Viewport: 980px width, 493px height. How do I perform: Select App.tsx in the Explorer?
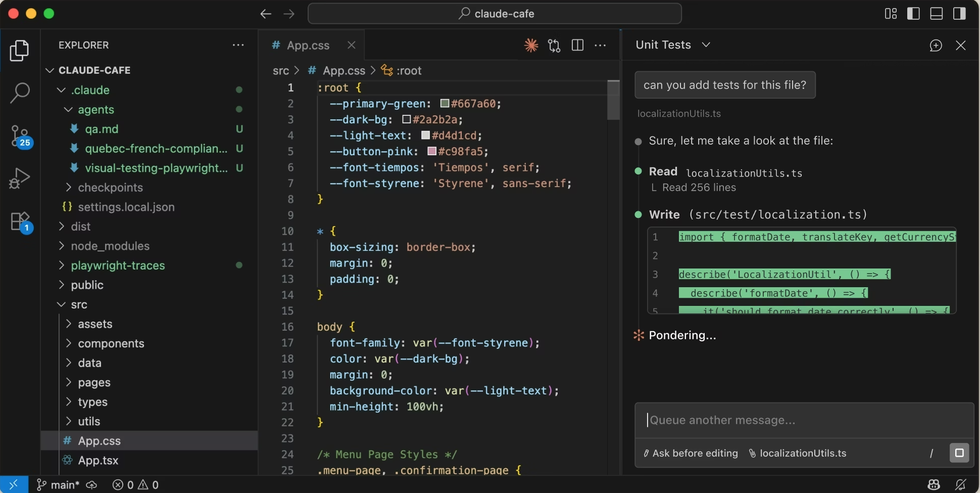[98, 461]
